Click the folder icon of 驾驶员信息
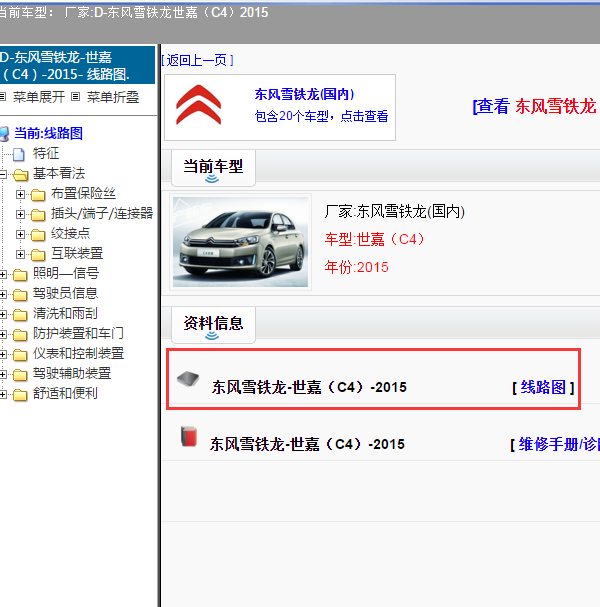 pyautogui.click(x=20, y=295)
